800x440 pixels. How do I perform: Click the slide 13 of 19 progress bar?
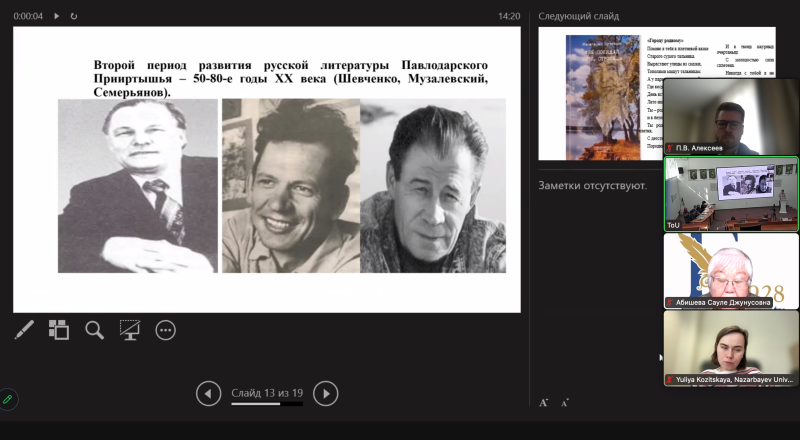pyautogui.click(x=266, y=404)
